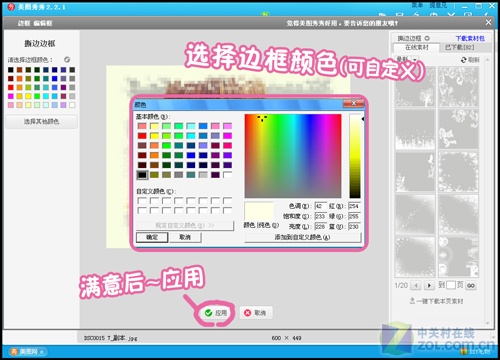Click the page number input box
This screenshot has width=500, height=360.
pyautogui.click(x=450, y=285)
